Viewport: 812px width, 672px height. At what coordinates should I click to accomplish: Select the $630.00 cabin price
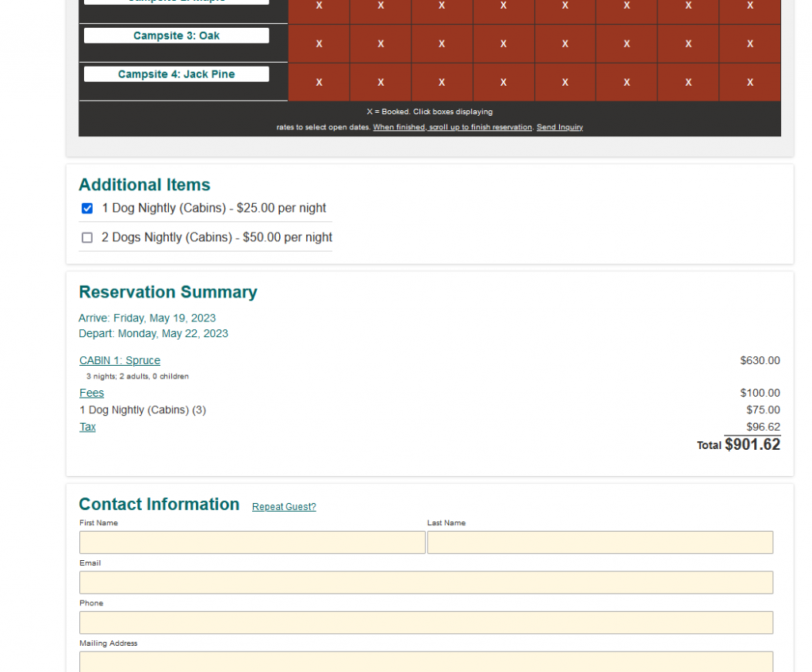point(760,361)
